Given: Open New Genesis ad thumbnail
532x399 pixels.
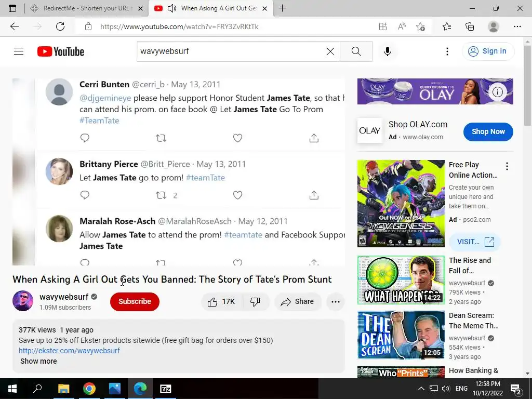Looking at the screenshot, I should [401, 204].
